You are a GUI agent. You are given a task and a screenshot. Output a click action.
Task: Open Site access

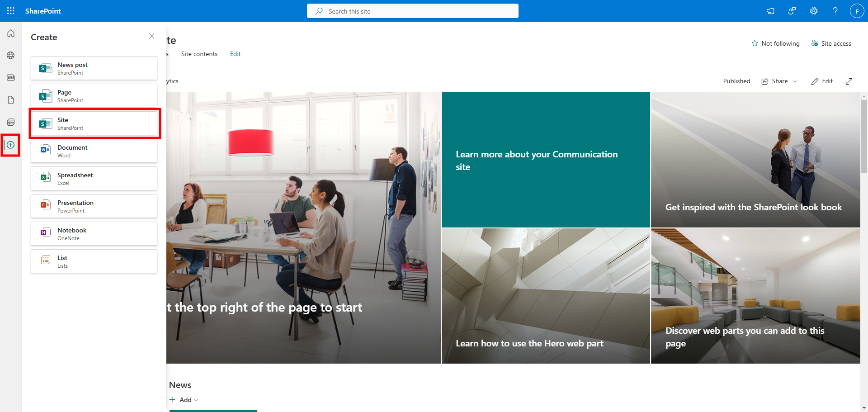831,43
